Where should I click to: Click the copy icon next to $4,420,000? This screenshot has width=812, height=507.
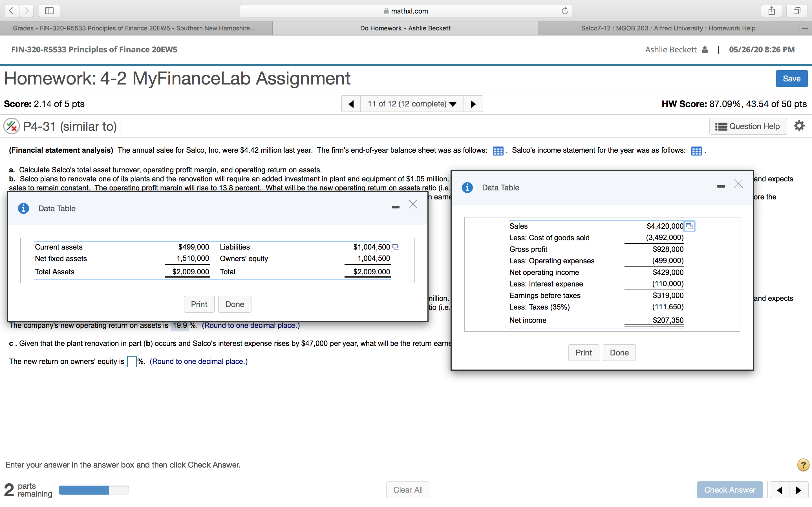pos(689,226)
